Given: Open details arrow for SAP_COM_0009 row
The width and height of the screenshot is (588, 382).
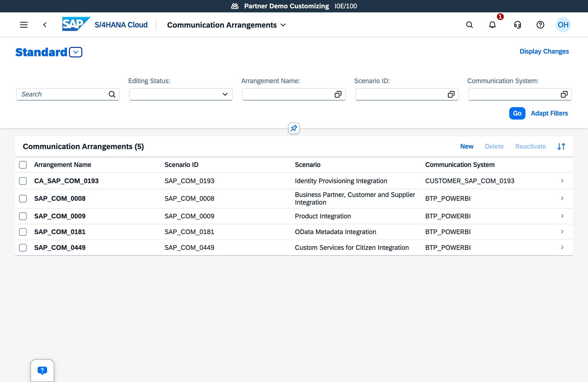Looking at the screenshot, I should click(562, 216).
